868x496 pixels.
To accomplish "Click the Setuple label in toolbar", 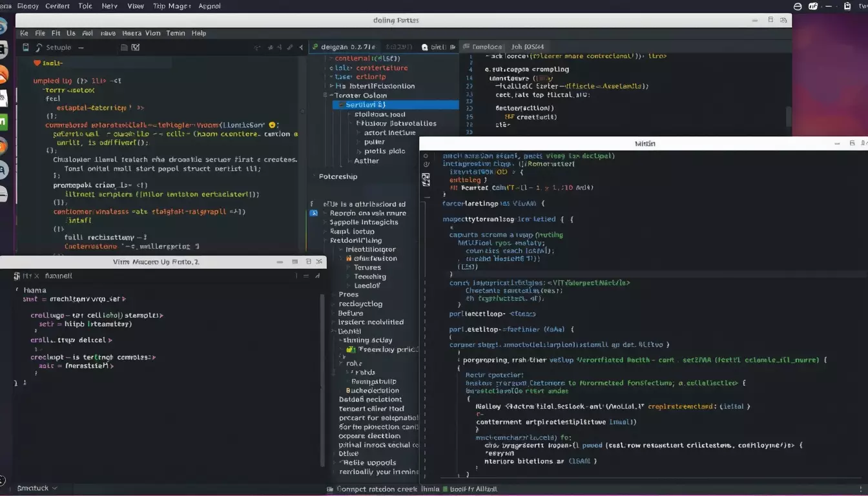I will click(58, 47).
